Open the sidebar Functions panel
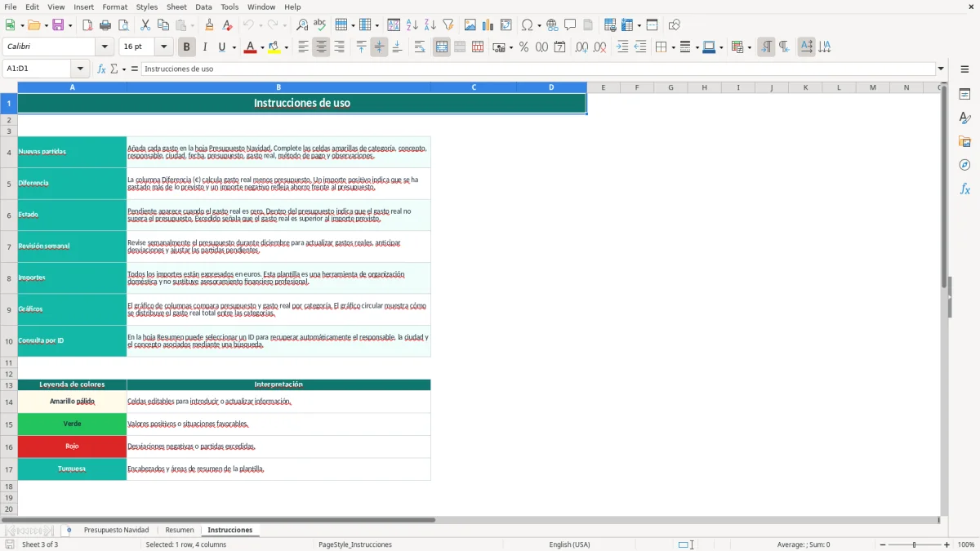The width and height of the screenshot is (980, 551). point(964,189)
